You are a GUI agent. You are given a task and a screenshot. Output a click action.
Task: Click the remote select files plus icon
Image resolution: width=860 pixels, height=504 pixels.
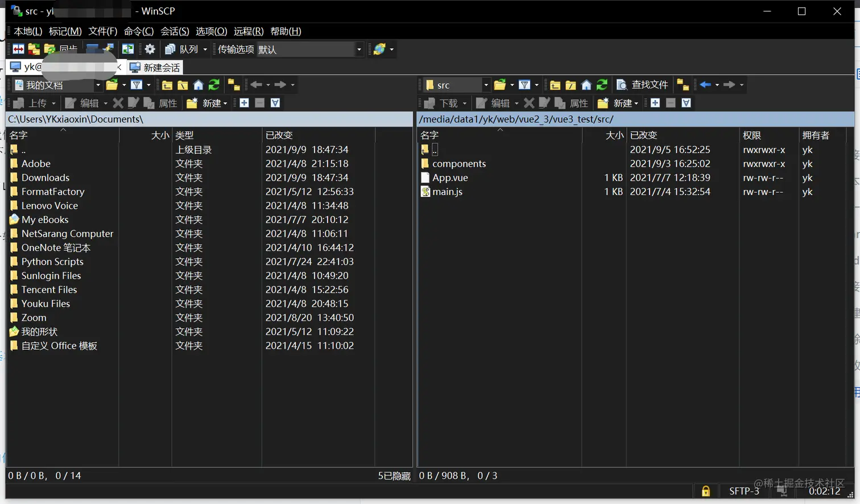(x=655, y=103)
